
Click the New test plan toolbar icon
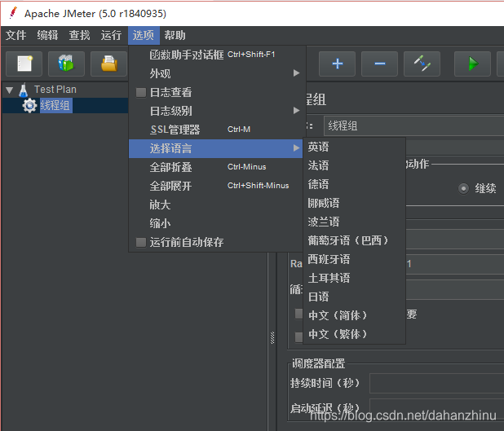click(24, 64)
